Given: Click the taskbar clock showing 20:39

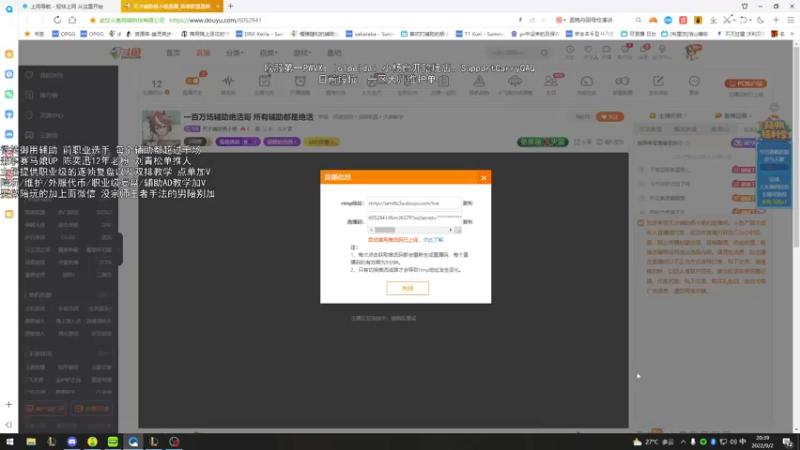Looking at the screenshot, I should point(763,441).
